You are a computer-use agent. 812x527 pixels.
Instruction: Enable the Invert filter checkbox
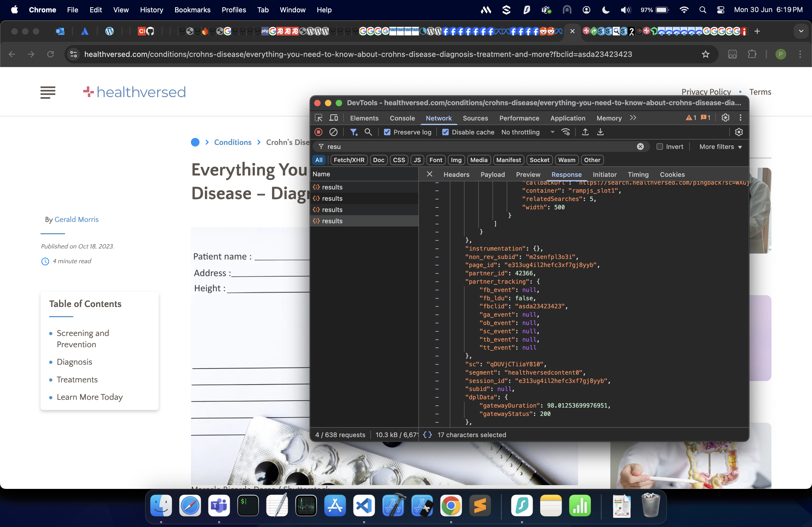(659, 147)
